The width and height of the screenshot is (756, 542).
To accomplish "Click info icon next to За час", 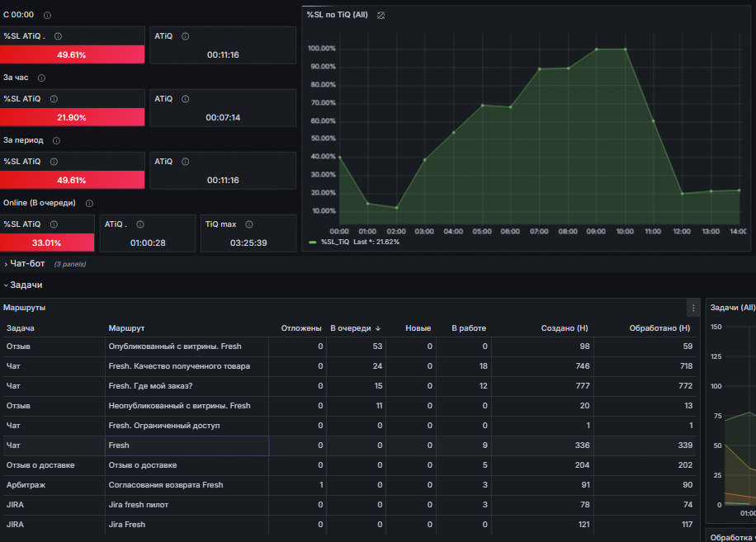I will tap(41, 78).
